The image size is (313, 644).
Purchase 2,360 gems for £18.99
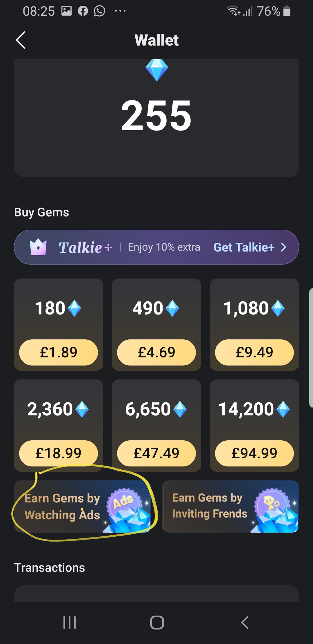59,453
